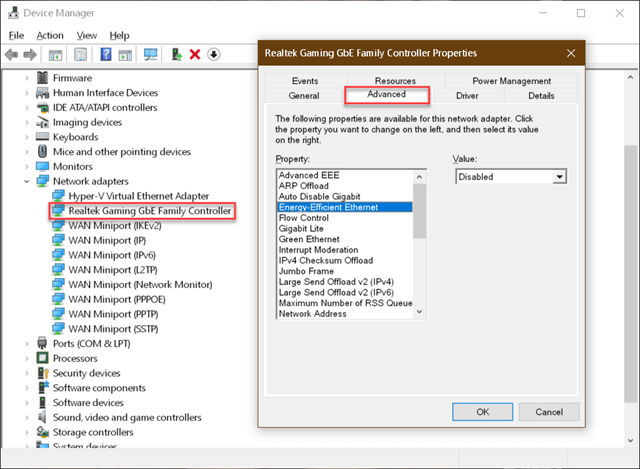This screenshot has width=640, height=469.
Task: Click Scan for hardware changes monitor icon
Action: coord(151,54)
